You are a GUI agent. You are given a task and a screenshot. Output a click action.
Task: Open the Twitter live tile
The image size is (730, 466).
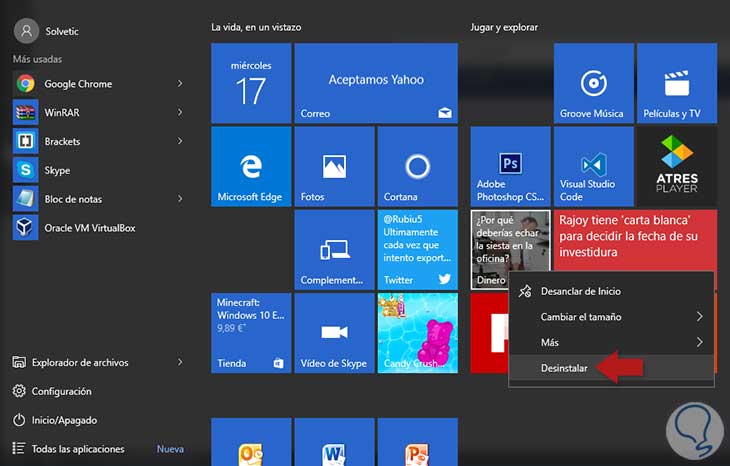point(418,250)
